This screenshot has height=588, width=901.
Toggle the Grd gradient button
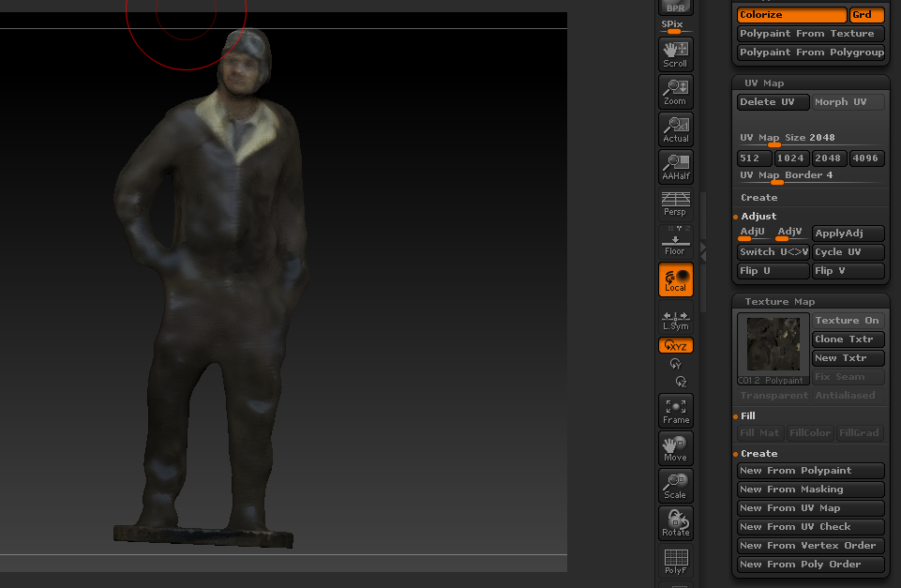coord(866,14)
